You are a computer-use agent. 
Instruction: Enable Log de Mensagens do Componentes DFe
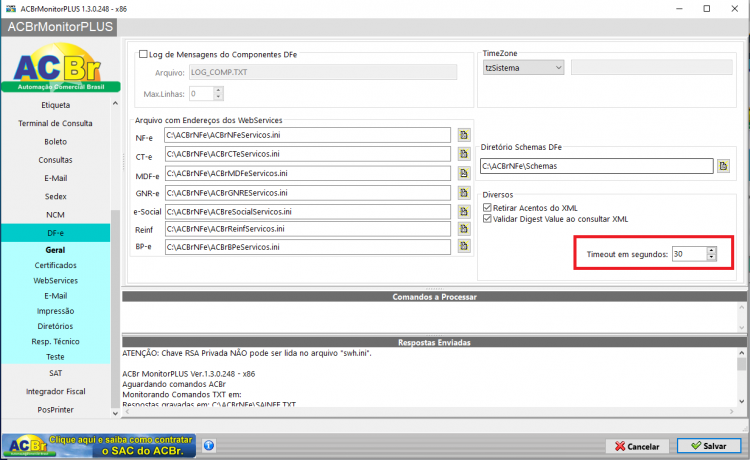click(143, 54)
